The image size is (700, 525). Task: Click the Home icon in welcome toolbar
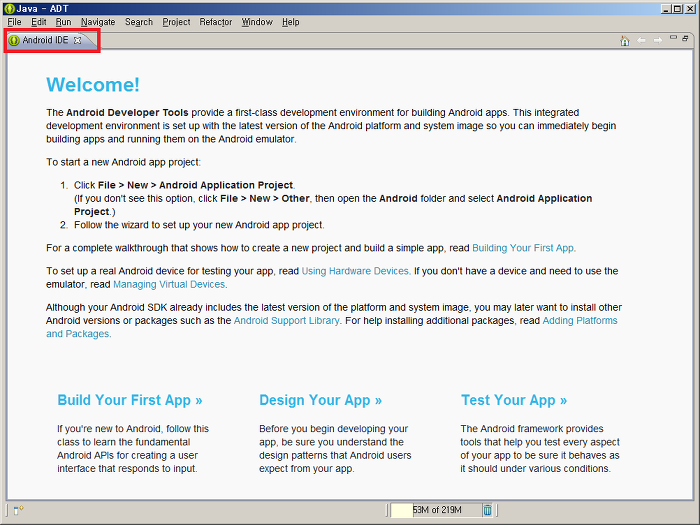(625, 41)
